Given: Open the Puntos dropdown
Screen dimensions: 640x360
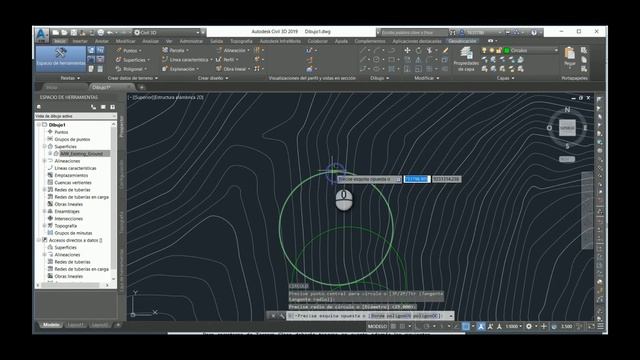Looking at the screenshot, I should tap(129, 51).
